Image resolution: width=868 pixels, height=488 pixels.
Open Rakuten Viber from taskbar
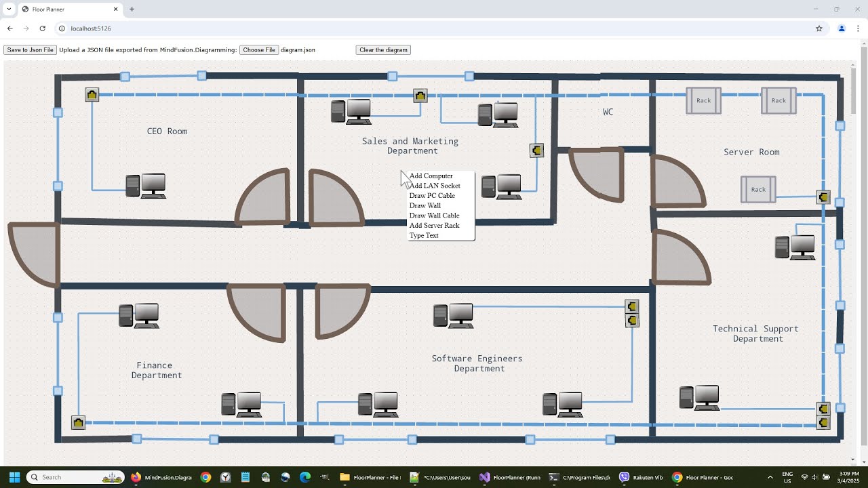coord(641,477)
